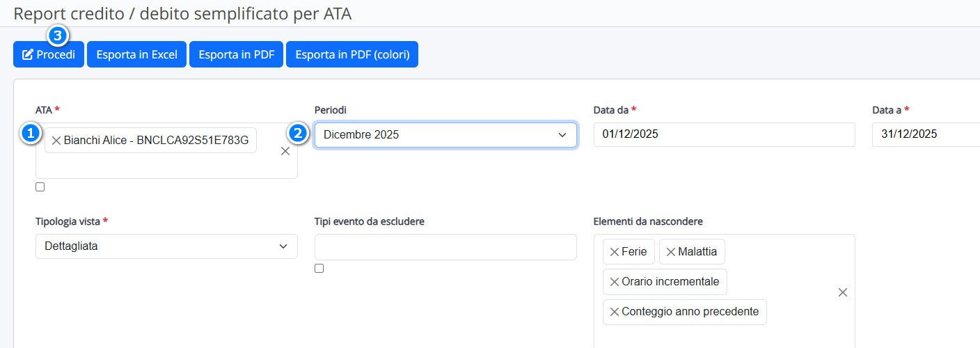Export the report to Excel
980x348 pixels.
(136, 54)
